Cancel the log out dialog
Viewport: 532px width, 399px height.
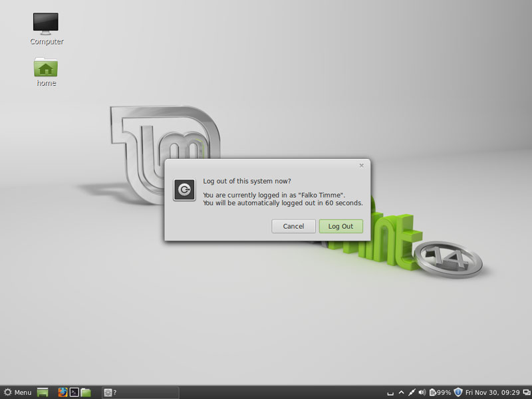coord(293,226)
